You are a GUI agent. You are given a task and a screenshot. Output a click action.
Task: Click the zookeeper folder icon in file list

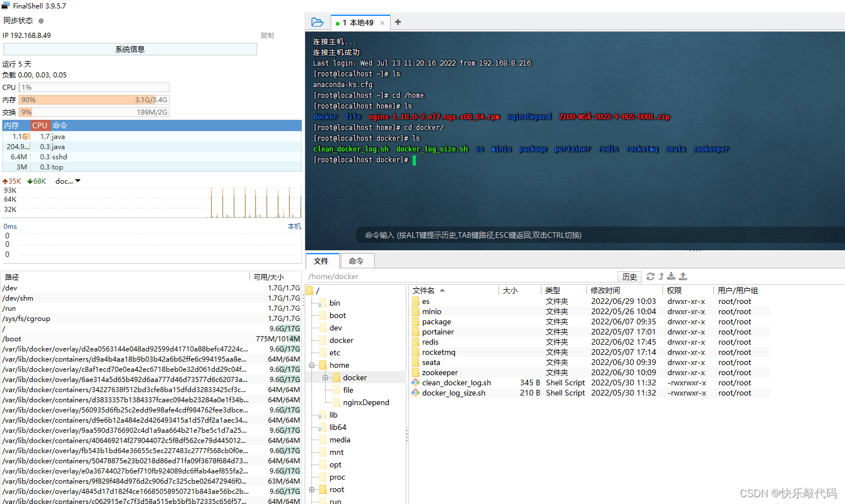[416, 372]
